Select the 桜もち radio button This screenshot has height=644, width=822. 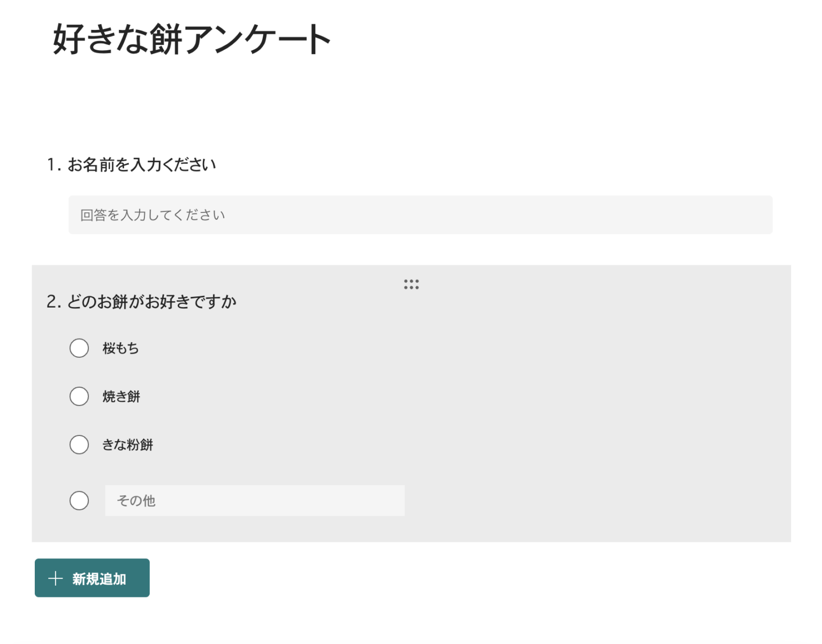(79, 348)
